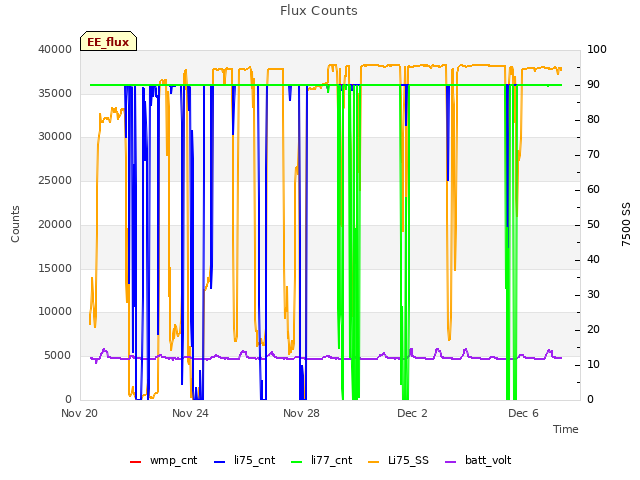This screenshot has width=640, height=480.
Task: Click the 60 right axis value
Action: 593,189
